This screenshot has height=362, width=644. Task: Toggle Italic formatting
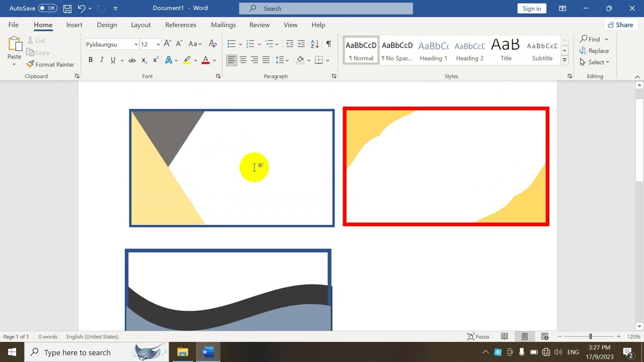click(102, 60)
